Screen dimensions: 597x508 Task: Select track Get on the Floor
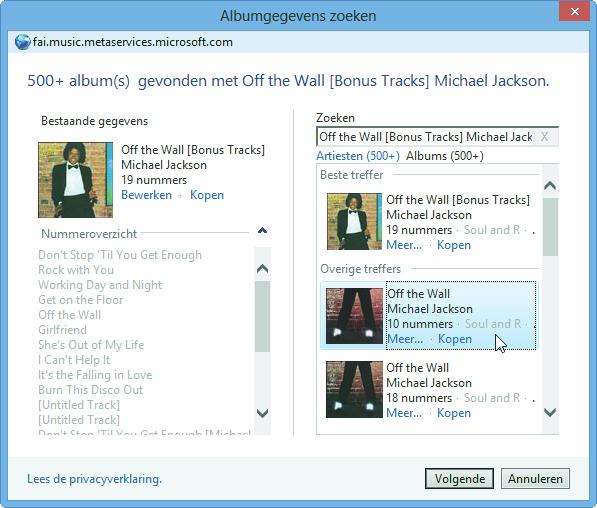pyautogui.click(x=81, y=300)
